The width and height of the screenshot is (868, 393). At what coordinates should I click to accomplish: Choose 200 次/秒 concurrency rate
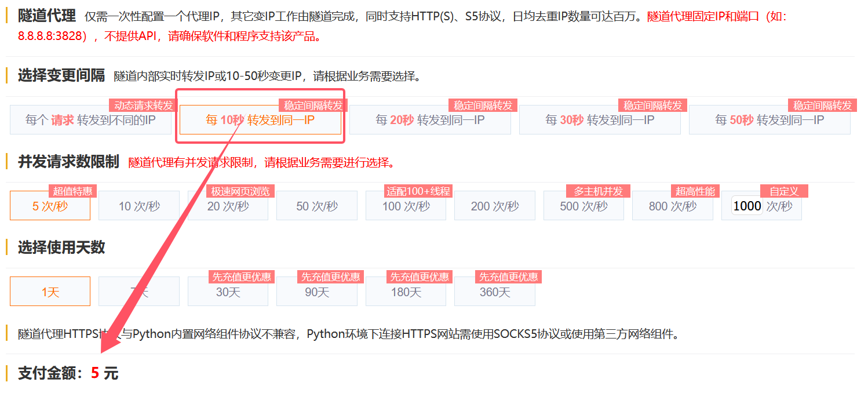coord(494,206)
